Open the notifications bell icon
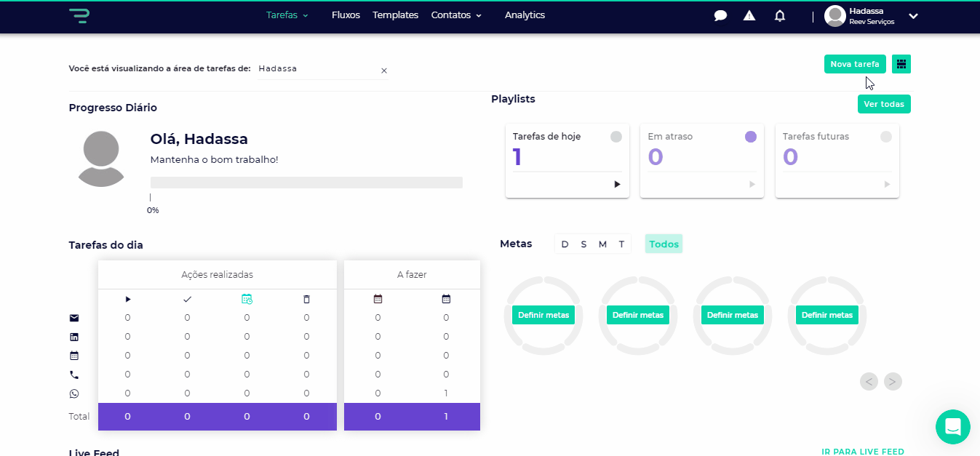 pyautogui.click(x=780, y=15)
